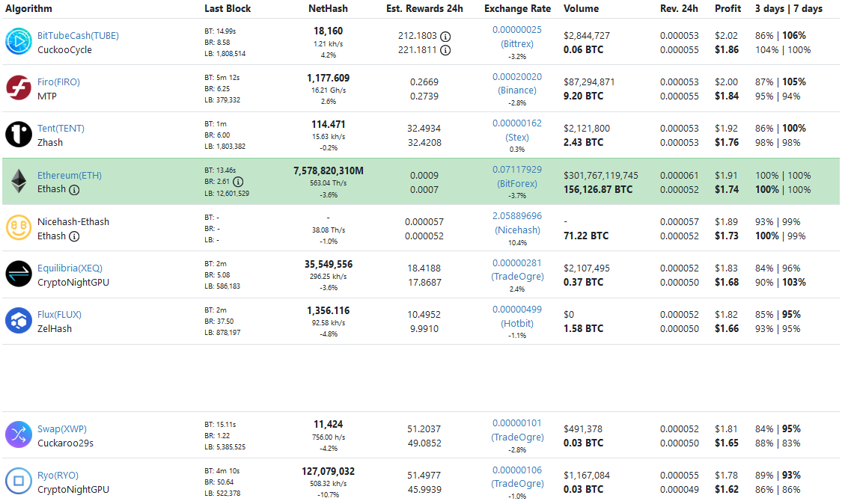Click the Swap coin logo

pos(19,434)
